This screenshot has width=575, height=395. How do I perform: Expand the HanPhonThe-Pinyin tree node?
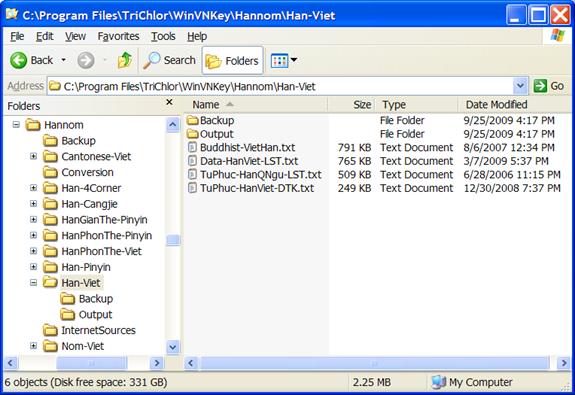coord(33,235)
